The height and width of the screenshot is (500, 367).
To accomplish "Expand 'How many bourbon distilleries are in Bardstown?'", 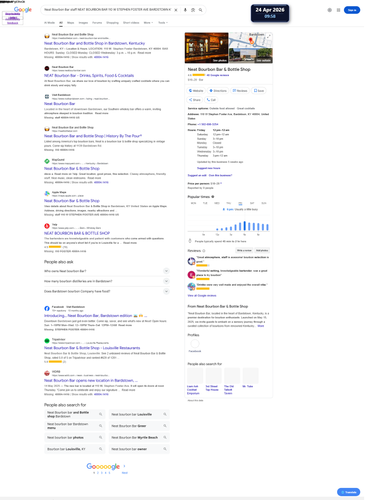I will (107, 281).
